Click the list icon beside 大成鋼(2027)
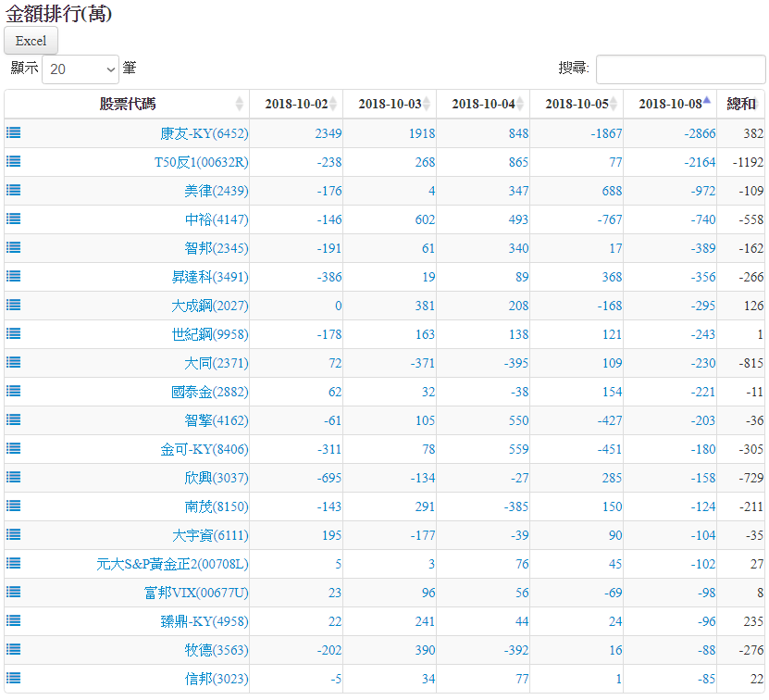 tap(14, 305)
